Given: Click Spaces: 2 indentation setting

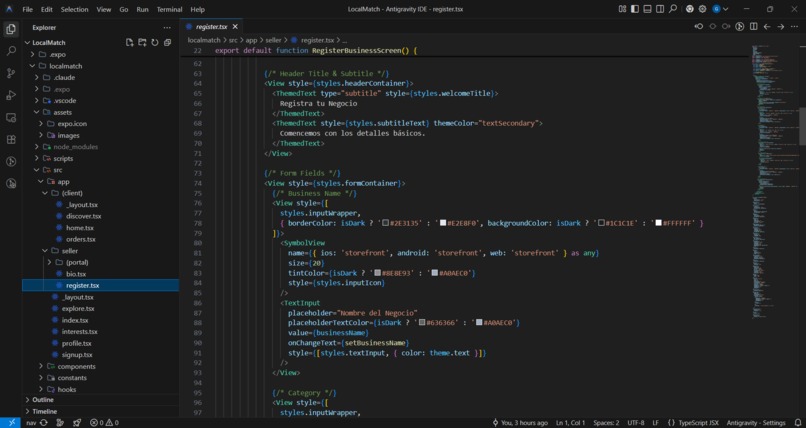Looking at the screenshot, I should coord(606,423).
